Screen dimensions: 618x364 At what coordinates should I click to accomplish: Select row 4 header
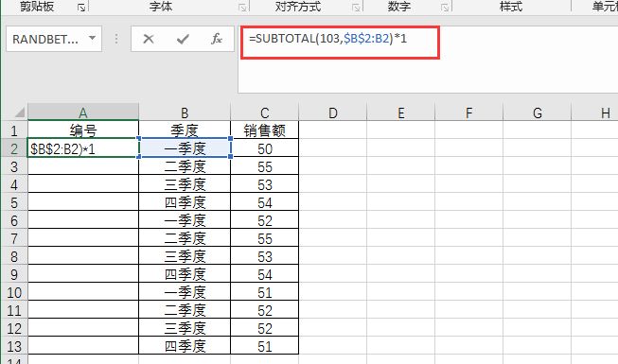(x=14, y=184)
